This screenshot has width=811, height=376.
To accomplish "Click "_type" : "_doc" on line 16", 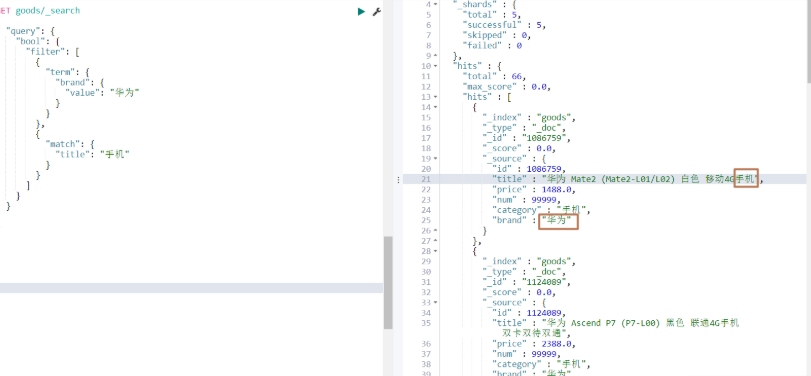I will 524,128.
